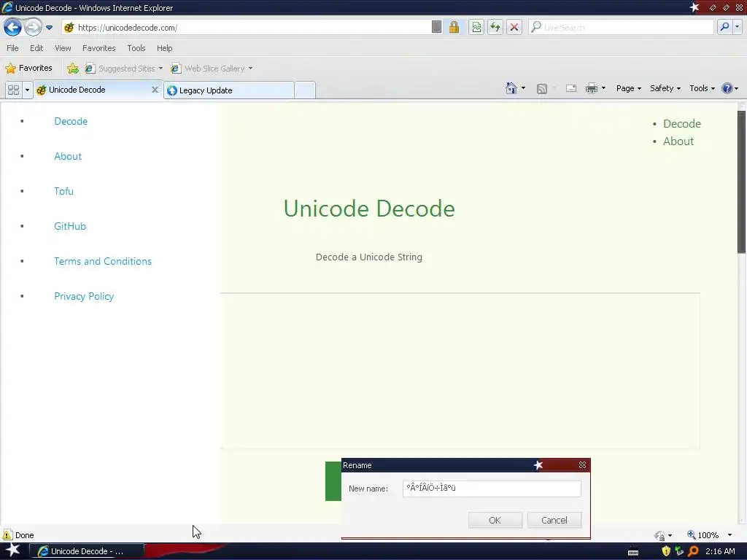The width and height of the screenshot is (747, 560).
Task: Click the About link at top right
Action: pos(678,141)
